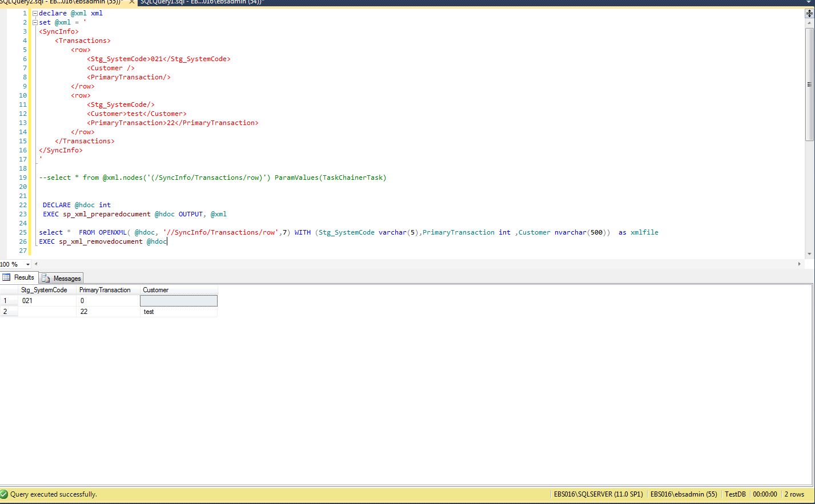
Task: Click the '2 rows' status entry
Action: point(794,494)
